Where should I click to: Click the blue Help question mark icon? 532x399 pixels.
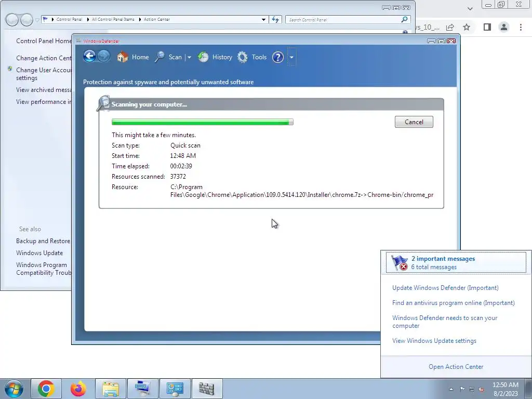point(277,57)
